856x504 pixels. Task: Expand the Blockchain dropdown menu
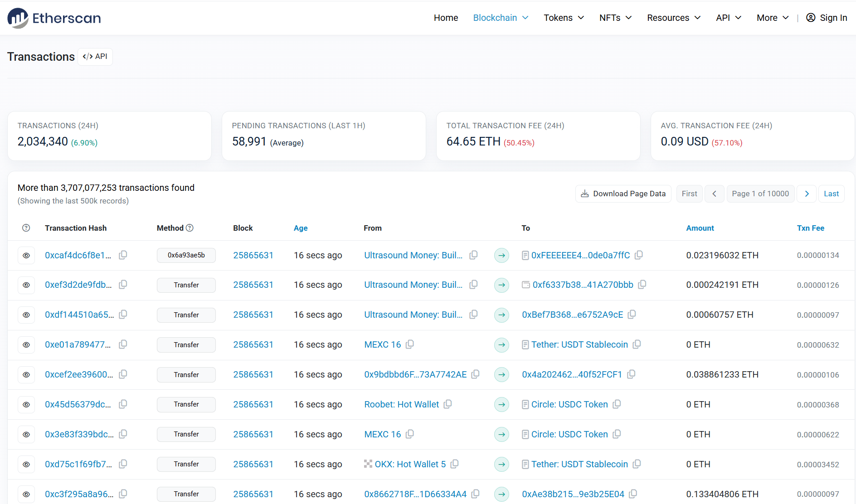coord(501,18)
